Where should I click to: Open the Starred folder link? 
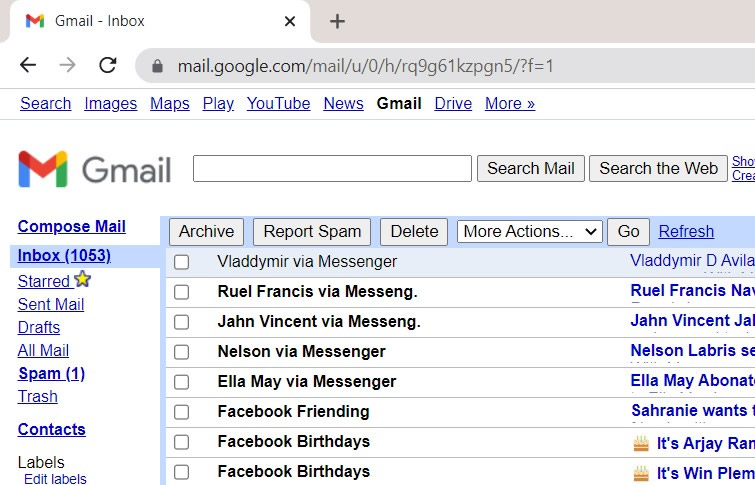tap(44, 281)
